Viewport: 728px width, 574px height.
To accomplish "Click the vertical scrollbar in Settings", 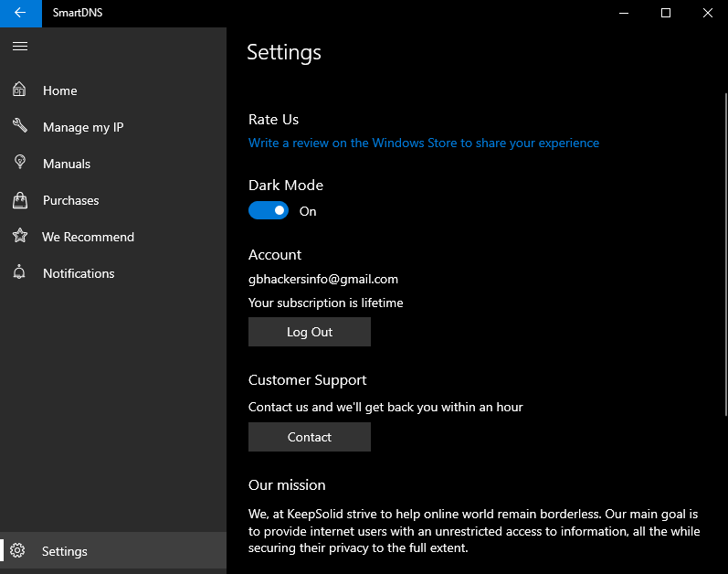I will 725,254.
